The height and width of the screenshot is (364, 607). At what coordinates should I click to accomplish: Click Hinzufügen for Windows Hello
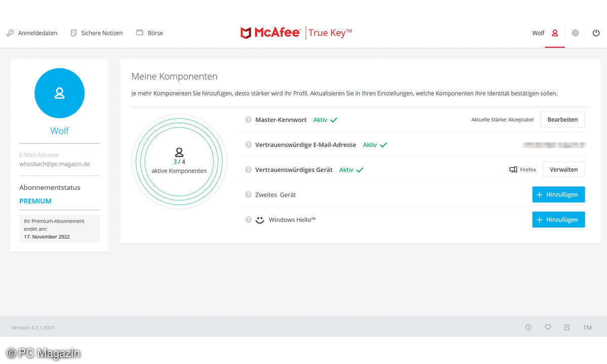click(558, 220)
